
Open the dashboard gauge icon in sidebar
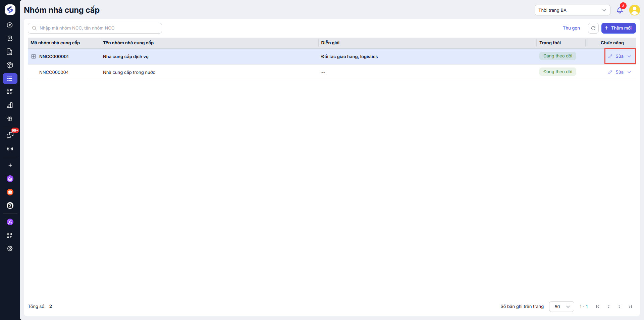(x=10, y=25)
